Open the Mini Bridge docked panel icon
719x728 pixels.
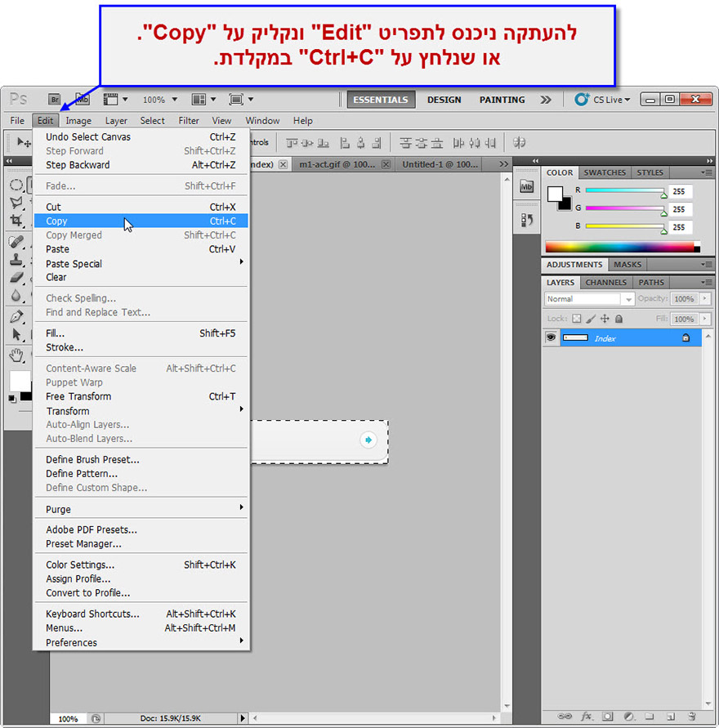(526, 186)
